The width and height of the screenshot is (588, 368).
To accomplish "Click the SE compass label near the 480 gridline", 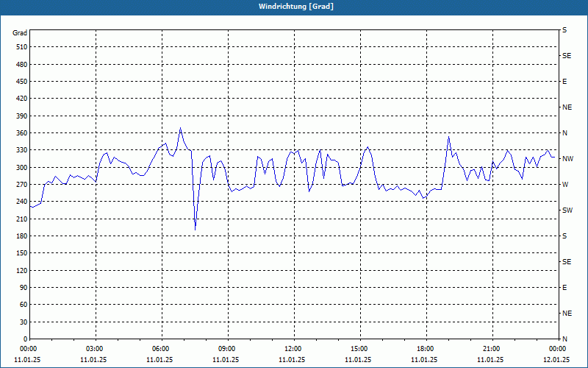I will coord(567,56).
